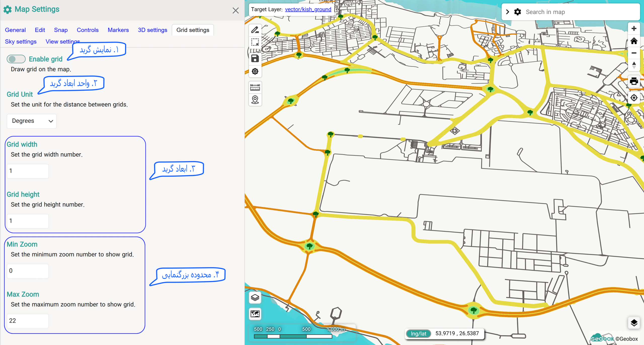
Task: Open map settings gear in left toolbar
Action: 255,72
